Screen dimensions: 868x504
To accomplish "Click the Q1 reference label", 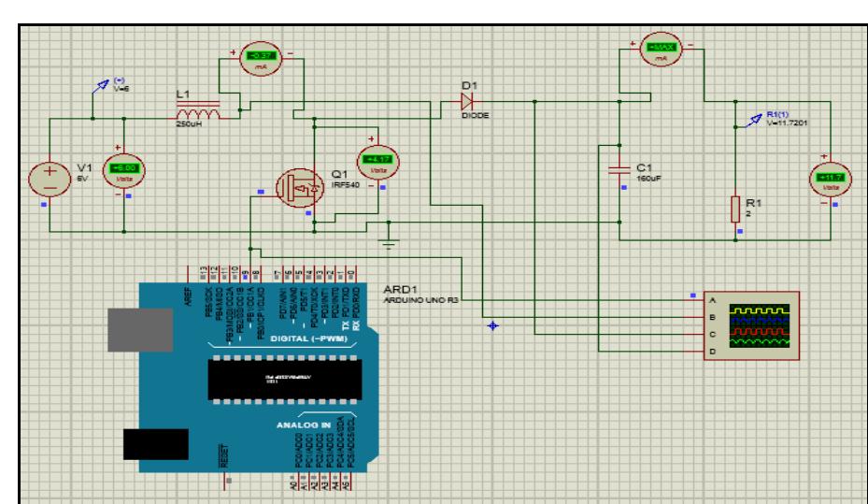I will 339,174.
